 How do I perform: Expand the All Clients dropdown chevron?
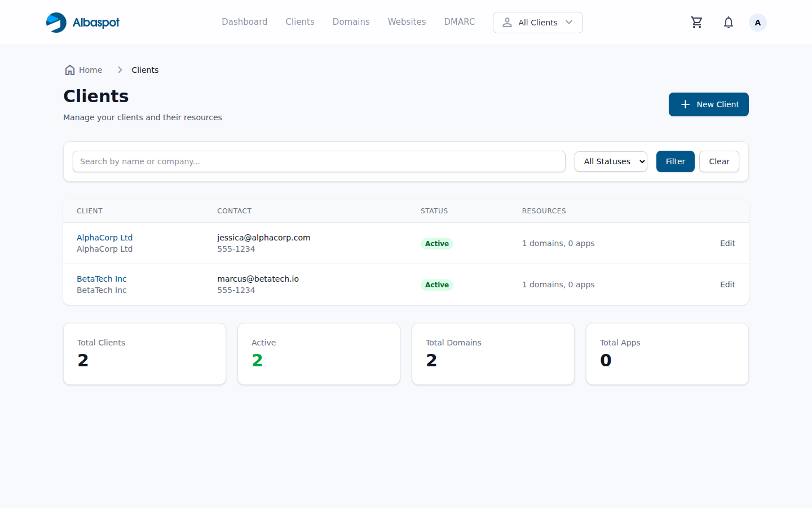569,23
